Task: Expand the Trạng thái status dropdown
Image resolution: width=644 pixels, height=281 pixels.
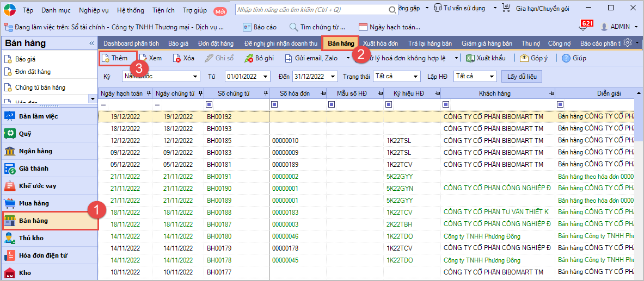Action: (416, 77)
